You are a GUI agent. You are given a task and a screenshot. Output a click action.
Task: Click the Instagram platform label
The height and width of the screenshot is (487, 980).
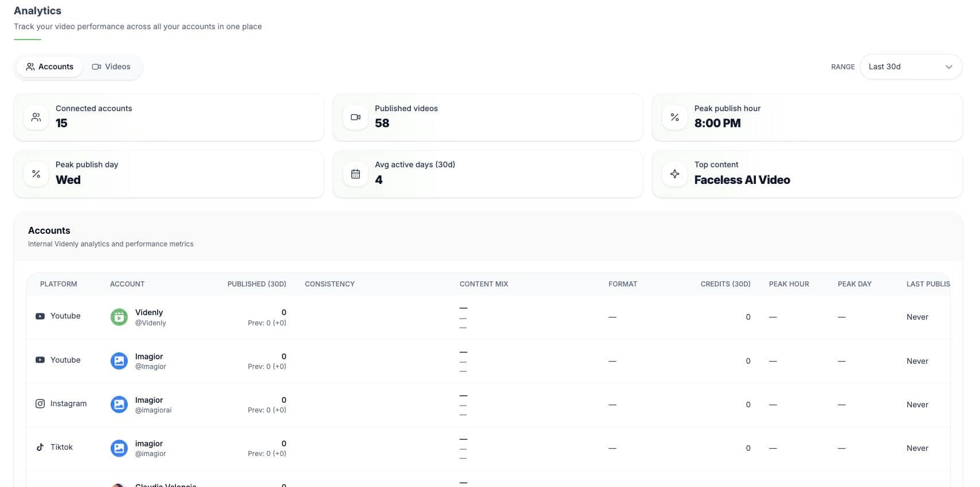pos(69,403)
